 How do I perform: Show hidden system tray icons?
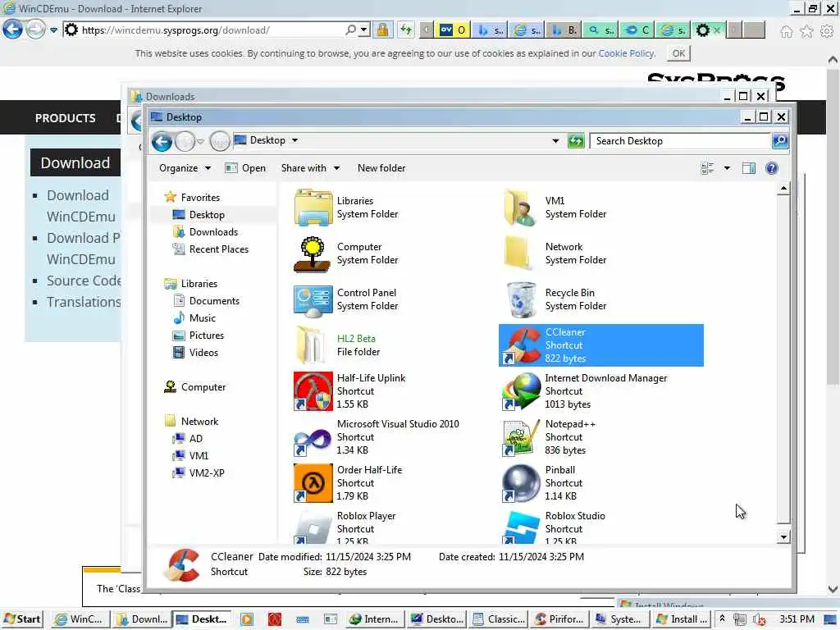pyautogui.click(x=722, y=619)
